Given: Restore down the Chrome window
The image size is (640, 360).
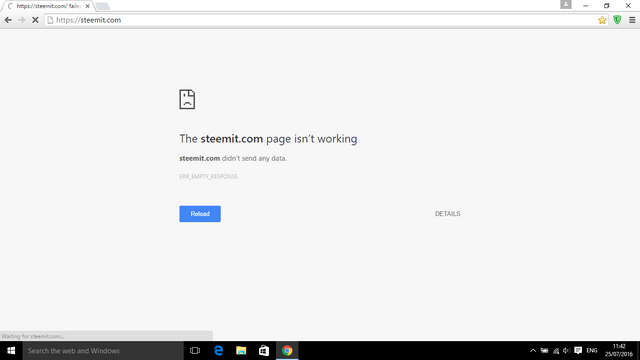Looking at the screenshot, I should (x=607, y=6).
